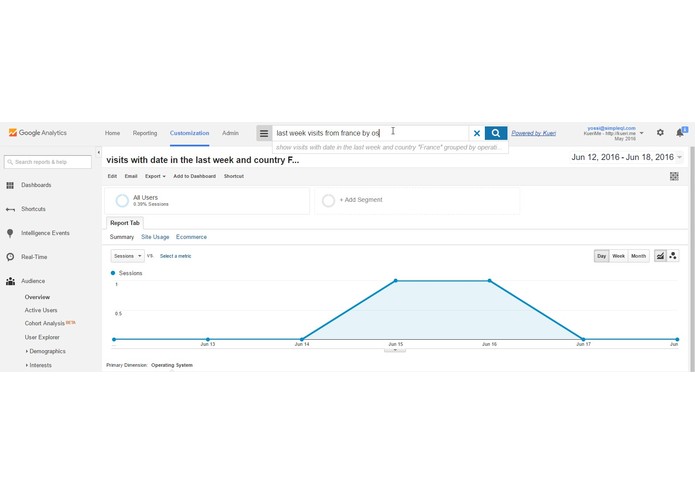Set graph interval to Week
Image resolution: width=695 pixels, height=494 pixels.
click(x=618, y=256)
